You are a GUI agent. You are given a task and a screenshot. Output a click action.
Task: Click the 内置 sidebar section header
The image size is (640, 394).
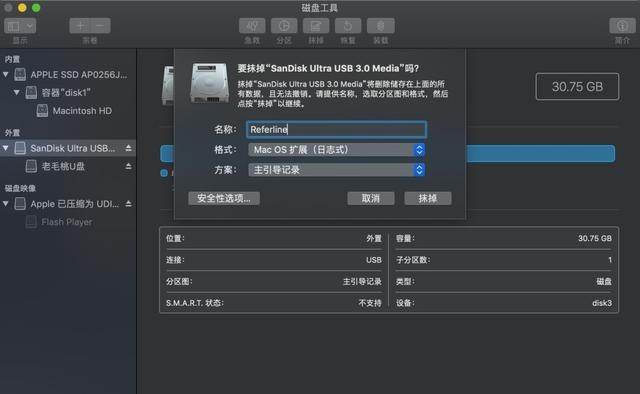(12, 59)
